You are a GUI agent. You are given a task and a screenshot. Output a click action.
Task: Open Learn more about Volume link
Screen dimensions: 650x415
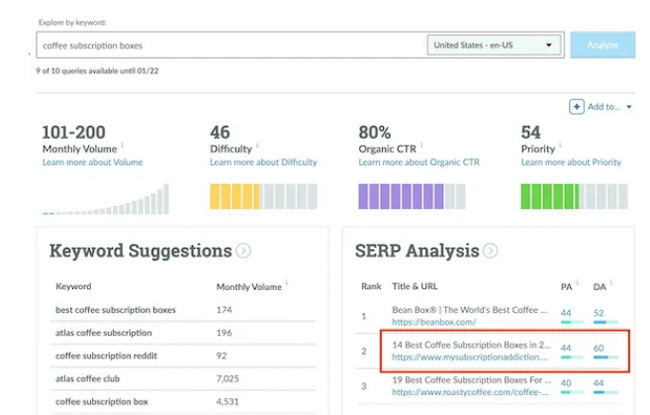click(91, 162)
